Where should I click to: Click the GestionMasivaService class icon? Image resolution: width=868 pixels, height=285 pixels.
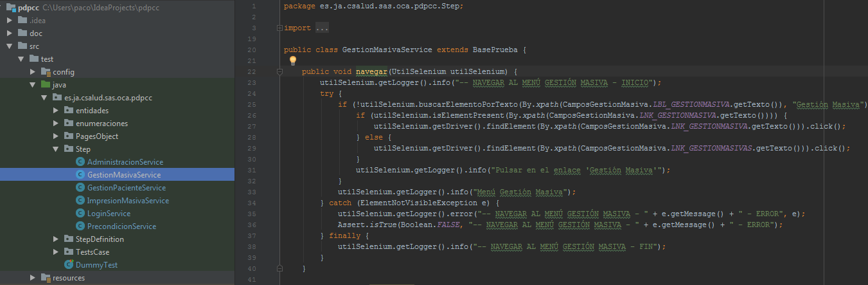[80, 175]
